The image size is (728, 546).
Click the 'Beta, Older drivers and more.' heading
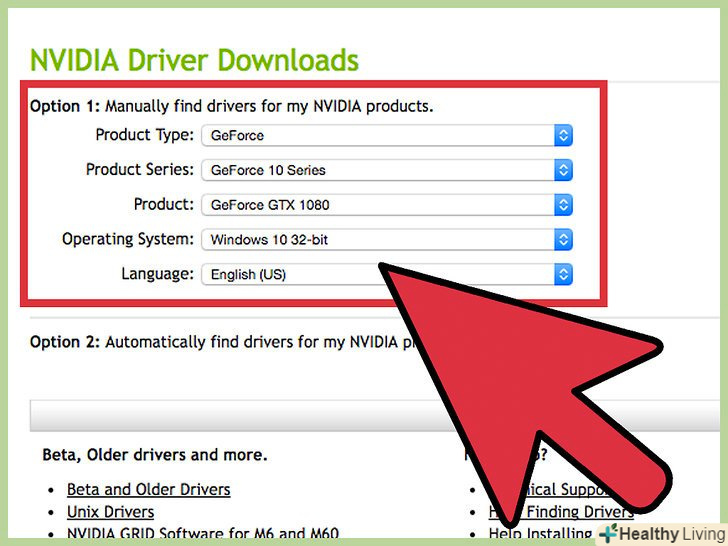155,455
